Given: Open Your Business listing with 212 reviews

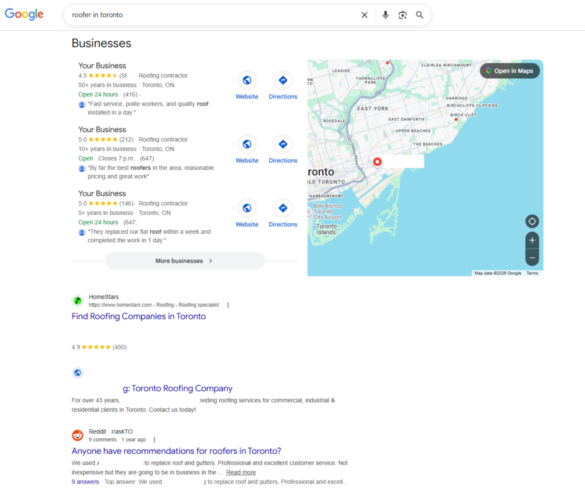Looking at the screenshot, I should [x=102, y=129].
